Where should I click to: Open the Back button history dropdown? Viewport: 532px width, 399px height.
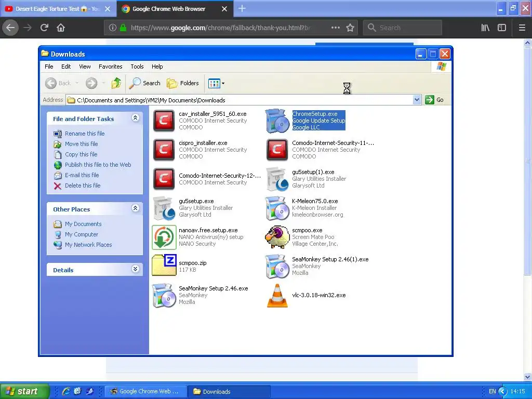click(x=77, y=83)
